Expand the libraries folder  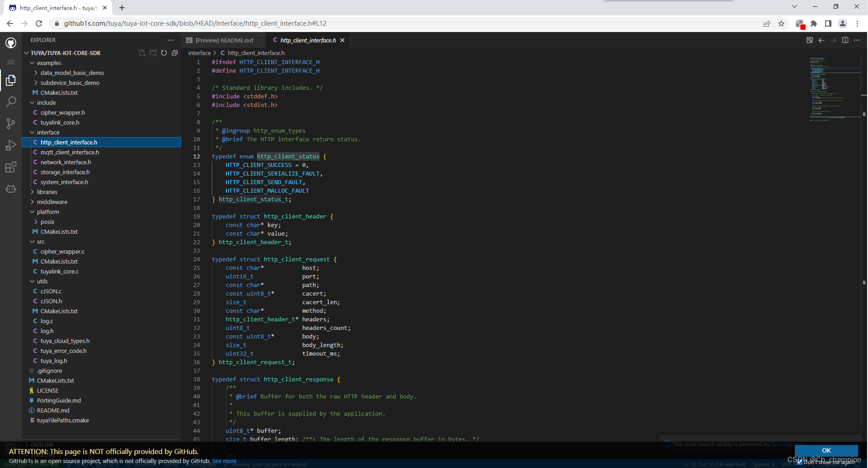[x=32, y=192]
